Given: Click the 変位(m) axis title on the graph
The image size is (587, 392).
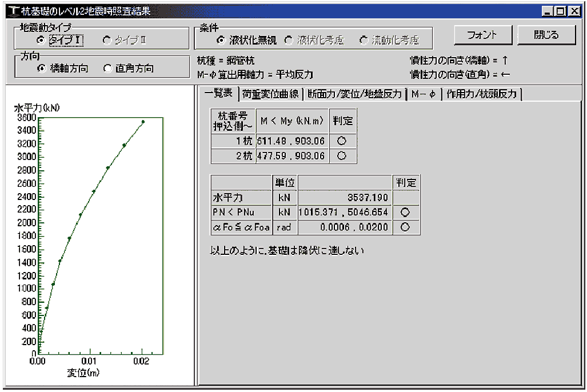Looking at the screenshot, I should click(83, 373).
